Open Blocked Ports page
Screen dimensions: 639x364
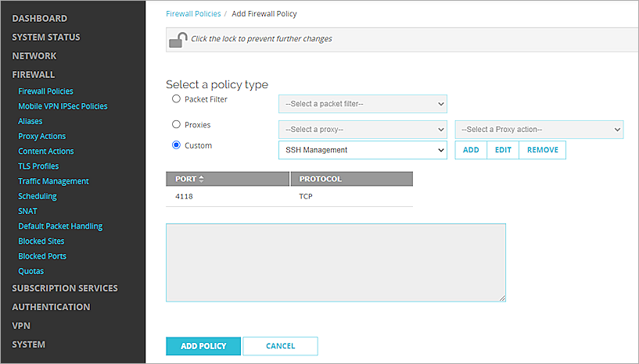point(42,256)
